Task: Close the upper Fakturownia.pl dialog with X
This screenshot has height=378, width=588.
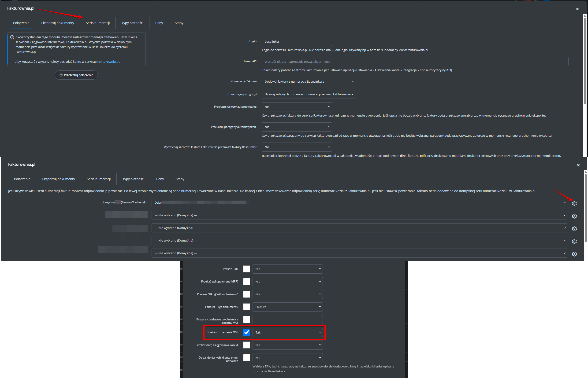Action: 577,9
